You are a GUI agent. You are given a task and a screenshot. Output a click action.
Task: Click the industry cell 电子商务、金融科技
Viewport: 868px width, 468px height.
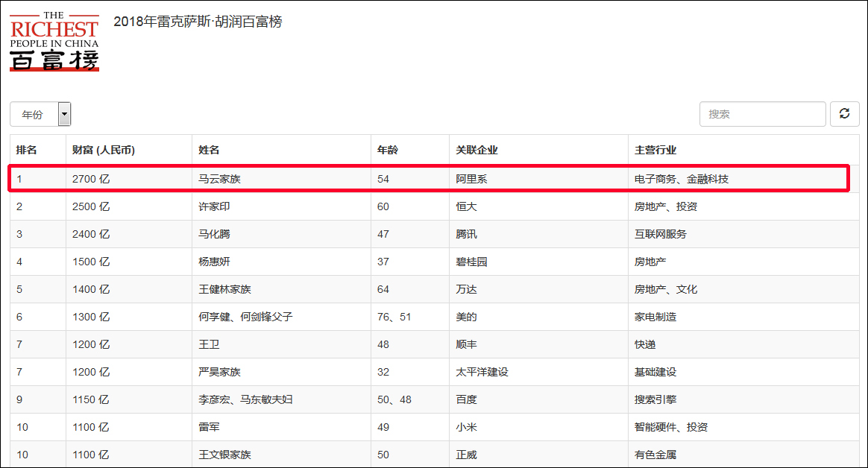pos(682,180)
